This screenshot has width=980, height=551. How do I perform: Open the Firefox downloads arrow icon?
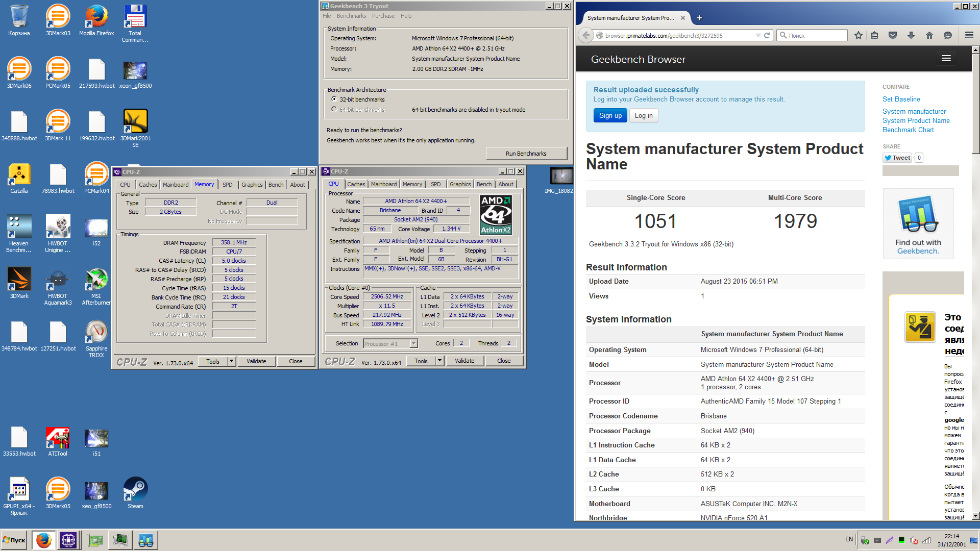[911, 35]
